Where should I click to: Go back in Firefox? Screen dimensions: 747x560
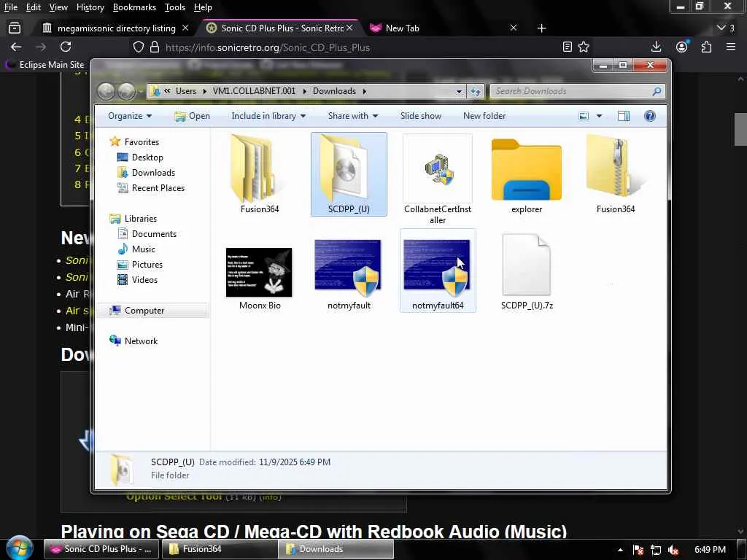pos(16,47)
